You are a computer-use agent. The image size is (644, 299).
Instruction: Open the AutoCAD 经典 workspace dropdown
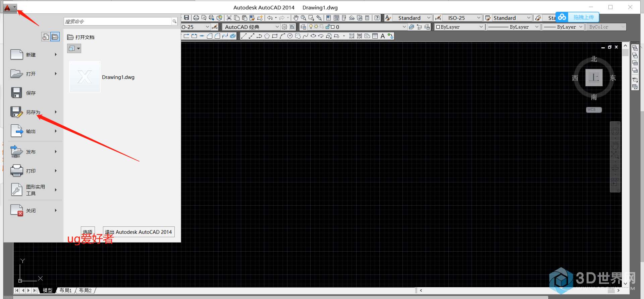coord(251,27)
